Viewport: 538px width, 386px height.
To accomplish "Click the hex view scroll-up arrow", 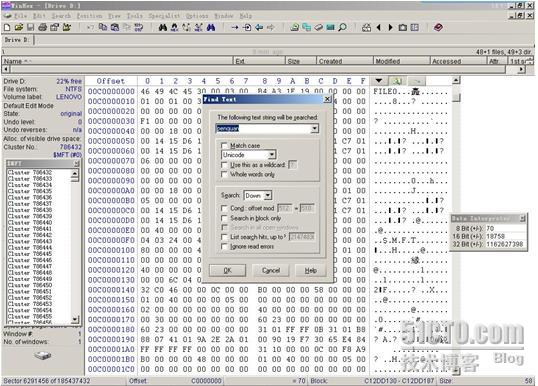I will tap(456, 81).
